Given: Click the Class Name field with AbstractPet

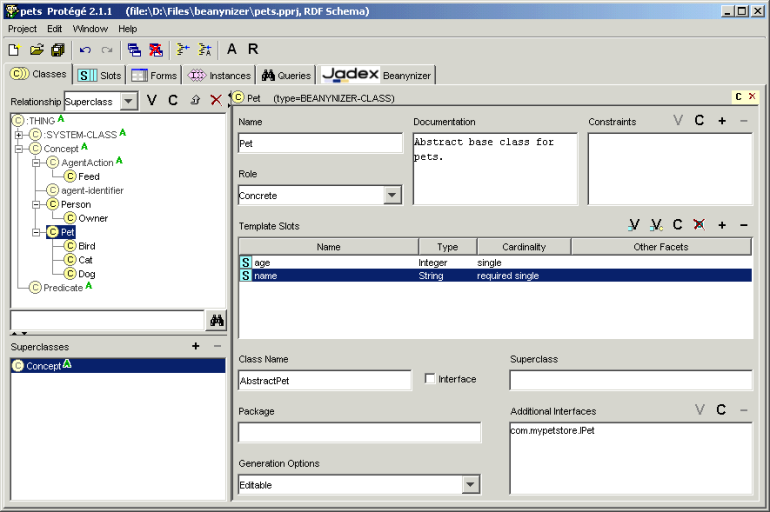Looking at the screenshot, I should click(x=325, y=380).
